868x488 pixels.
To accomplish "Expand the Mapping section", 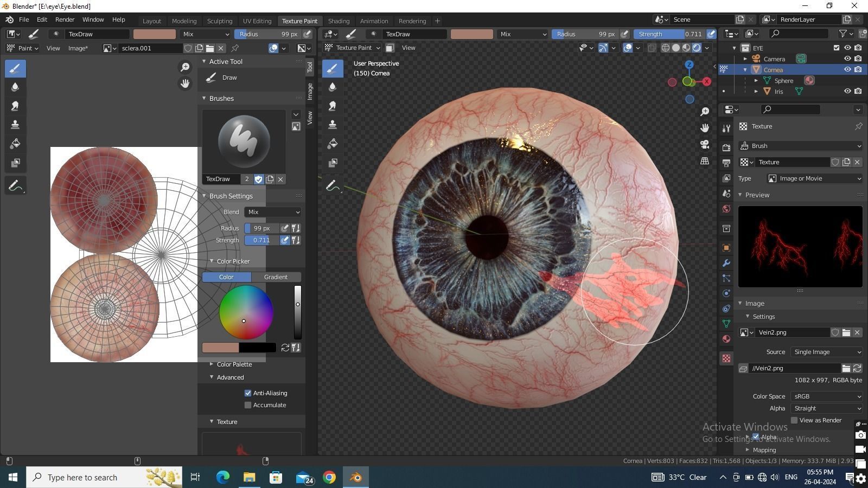I will pos(748,450).
